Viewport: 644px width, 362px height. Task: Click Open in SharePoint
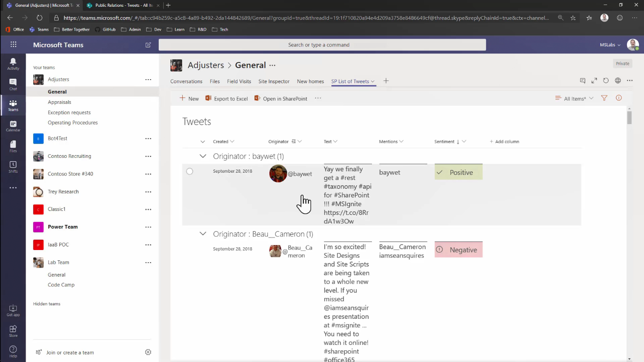point(281,98)
